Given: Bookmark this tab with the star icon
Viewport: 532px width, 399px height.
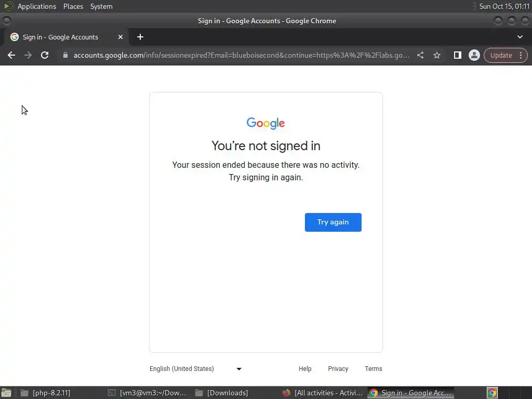Looking at the screenshot, I should [x=436, y=55].
